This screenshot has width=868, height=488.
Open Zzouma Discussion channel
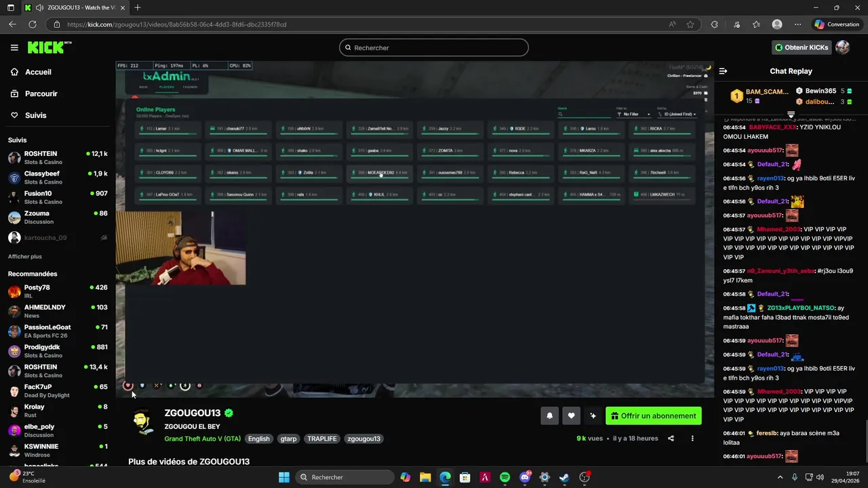pos(58,217)
